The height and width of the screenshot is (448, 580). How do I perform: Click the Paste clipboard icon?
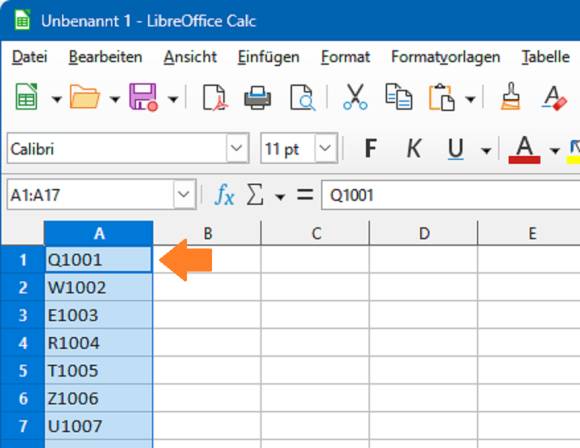click(442, 98)
